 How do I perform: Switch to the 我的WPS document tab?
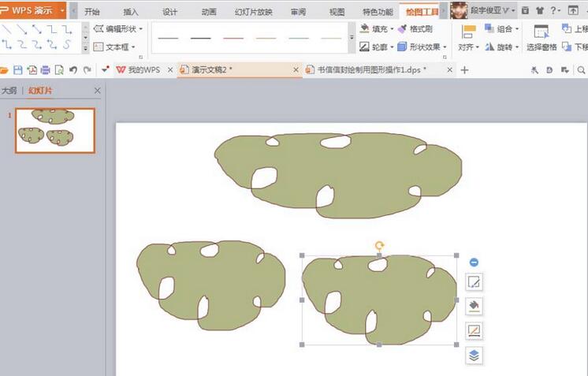coord(139,69)
